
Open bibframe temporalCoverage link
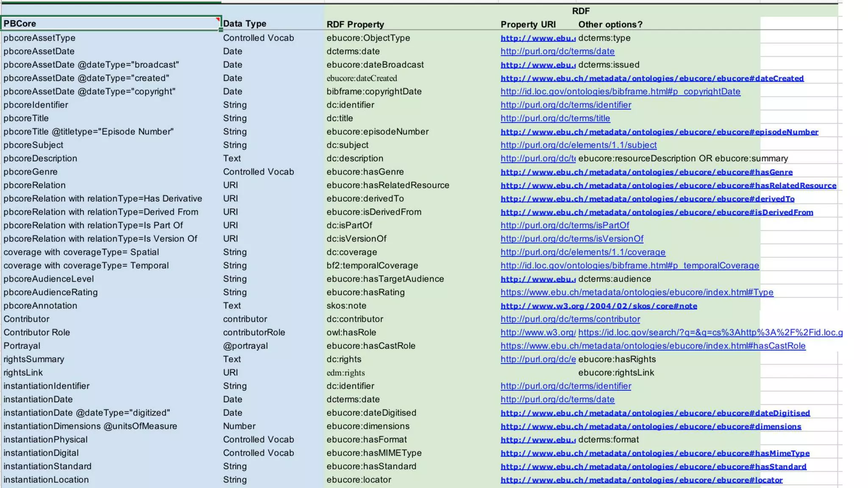pos(629,266)
